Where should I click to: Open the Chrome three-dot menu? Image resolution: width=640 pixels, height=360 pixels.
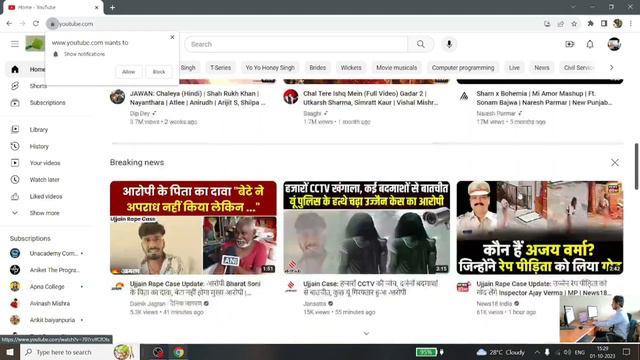pyautogui.click(x=631, y=24)
